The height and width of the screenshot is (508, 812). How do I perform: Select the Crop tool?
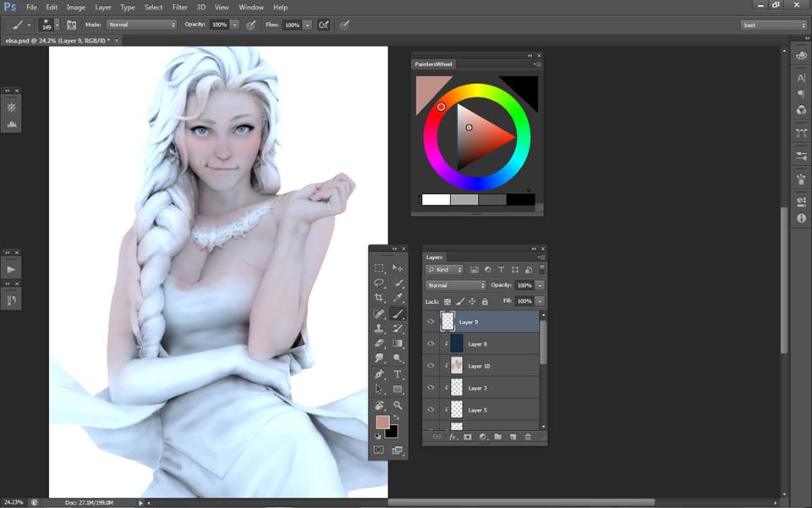(379, 298)
